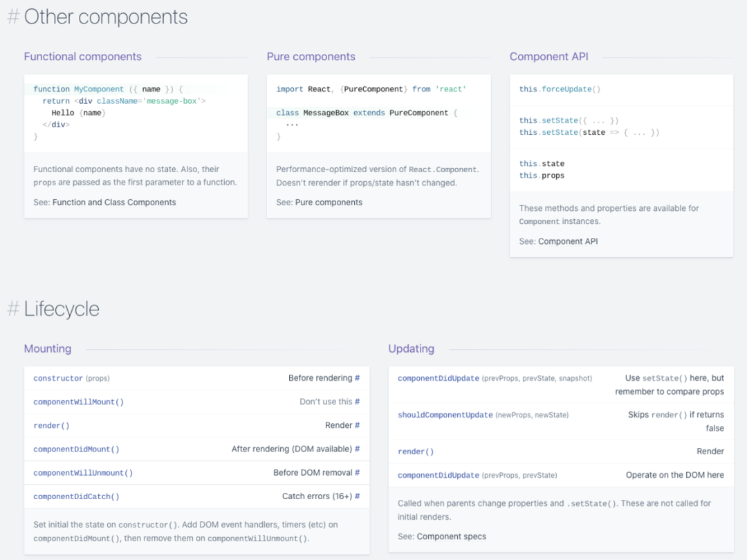Screen dimensions: 747x560
Task: Click the # before 'Other components' heading
Action: point(13,17)
